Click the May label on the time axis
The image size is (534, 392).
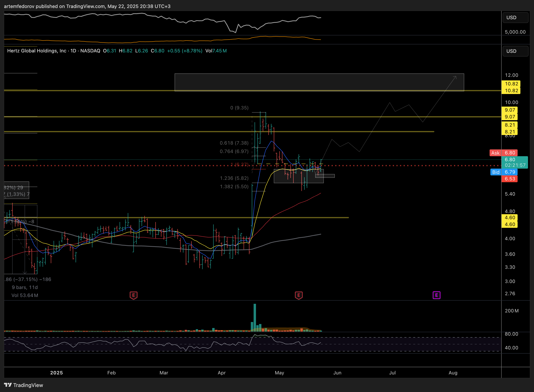(279, 373)
